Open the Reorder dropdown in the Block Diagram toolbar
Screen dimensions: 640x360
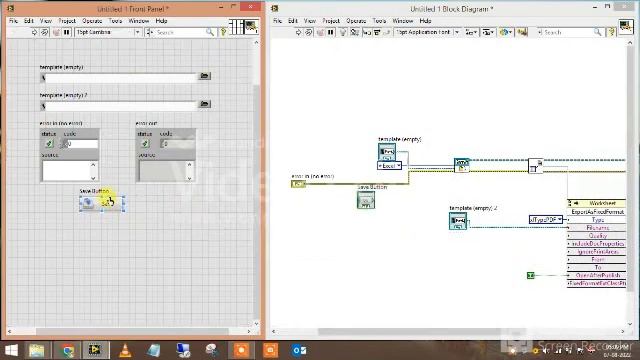tap(505, 32)
